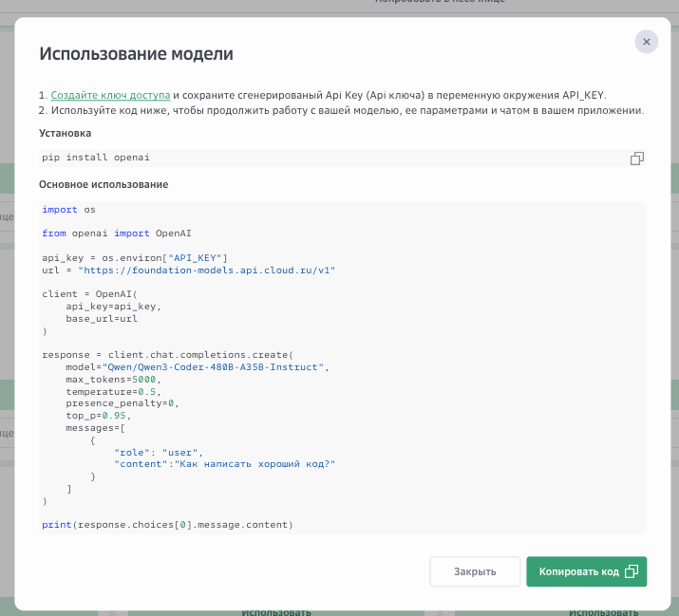679x616 pixels.
Task: Click the max_tokens=5000 line
Action: (113, 380)
